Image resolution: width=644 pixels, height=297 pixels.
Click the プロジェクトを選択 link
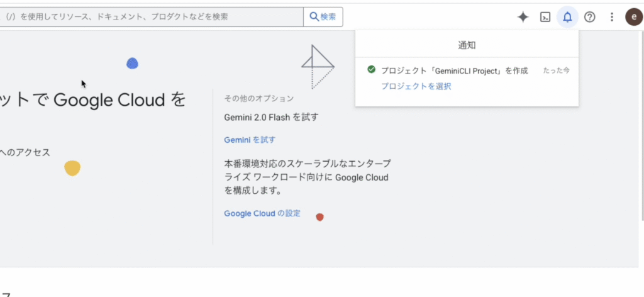click(x=416, y=86)
